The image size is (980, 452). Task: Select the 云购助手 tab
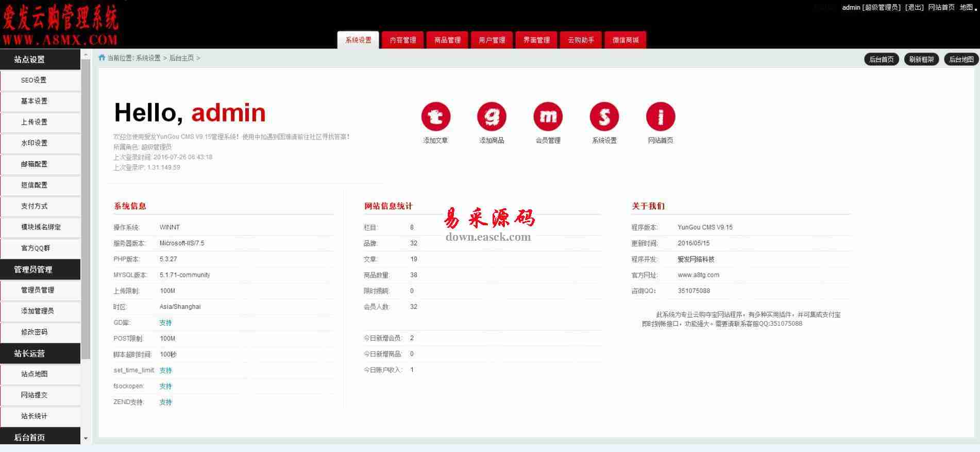581,40
